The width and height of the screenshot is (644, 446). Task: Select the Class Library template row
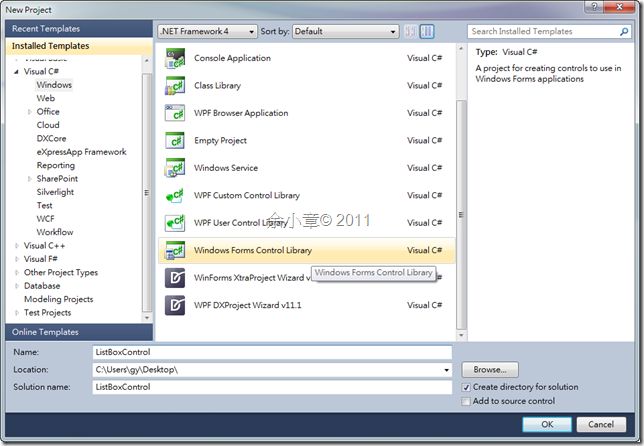307,85
